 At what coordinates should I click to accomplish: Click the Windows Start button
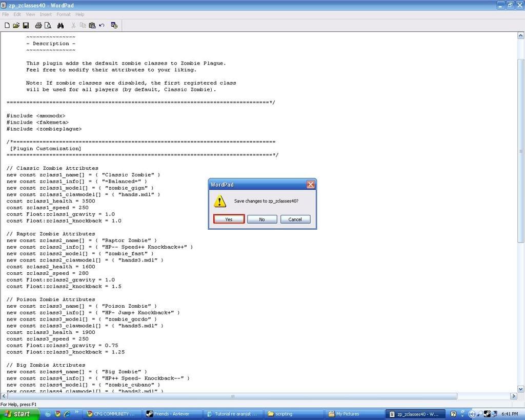(20, 414)
